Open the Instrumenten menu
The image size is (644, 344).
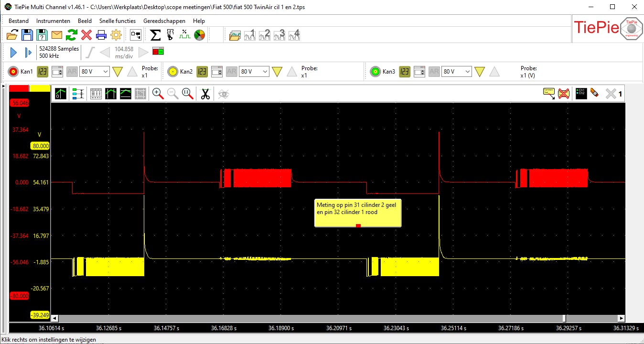(x=53, y=21)
